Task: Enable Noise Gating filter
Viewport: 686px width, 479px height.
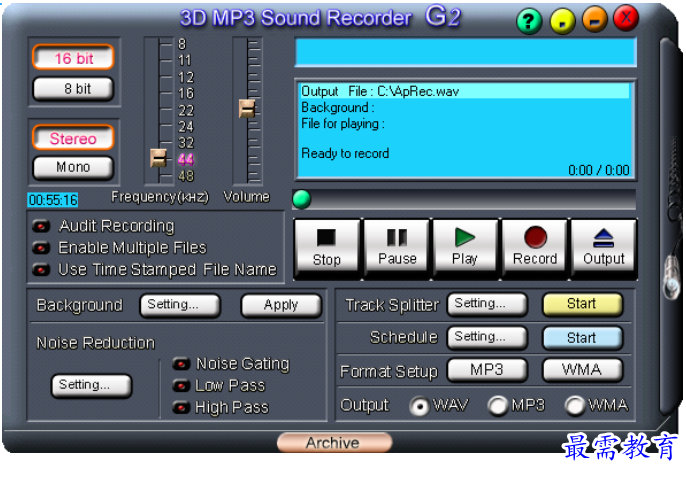Action: (181, 364)
